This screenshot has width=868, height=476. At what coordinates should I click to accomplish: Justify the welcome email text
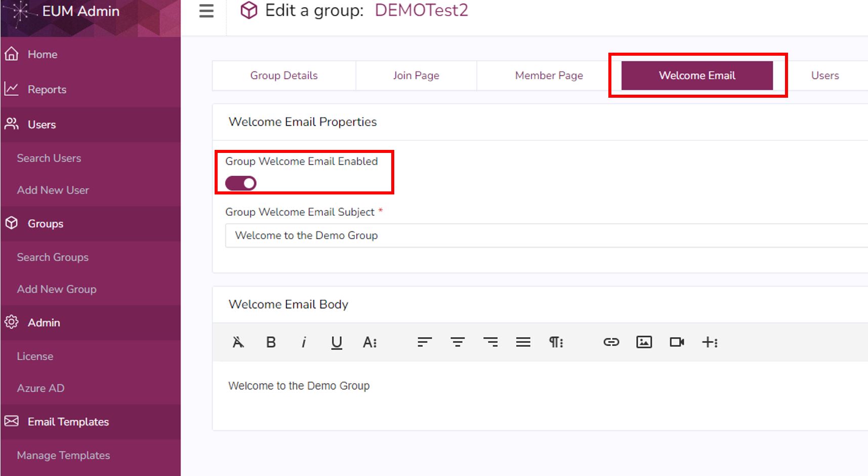(523, 342)
